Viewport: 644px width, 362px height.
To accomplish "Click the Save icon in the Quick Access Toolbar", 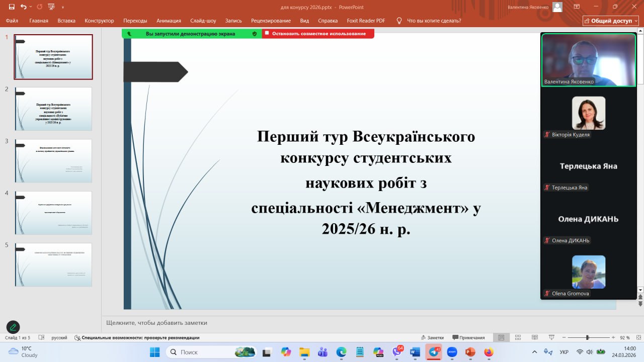I will [12, 7].
